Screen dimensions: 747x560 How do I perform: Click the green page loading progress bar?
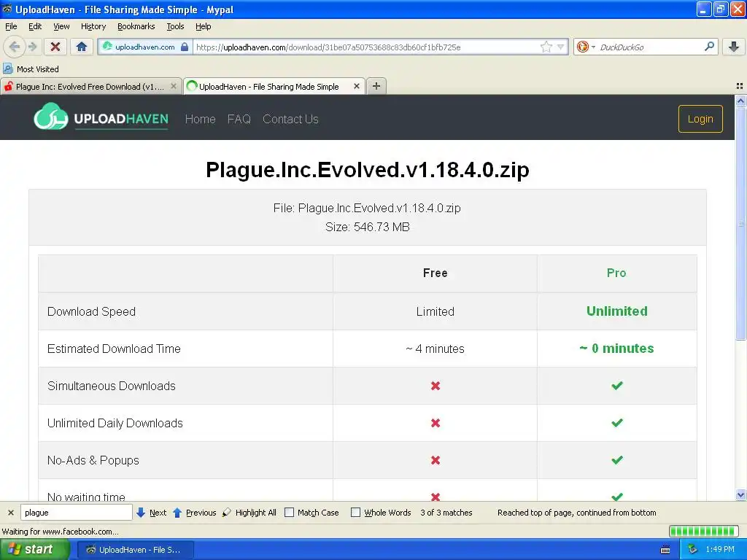704,531
